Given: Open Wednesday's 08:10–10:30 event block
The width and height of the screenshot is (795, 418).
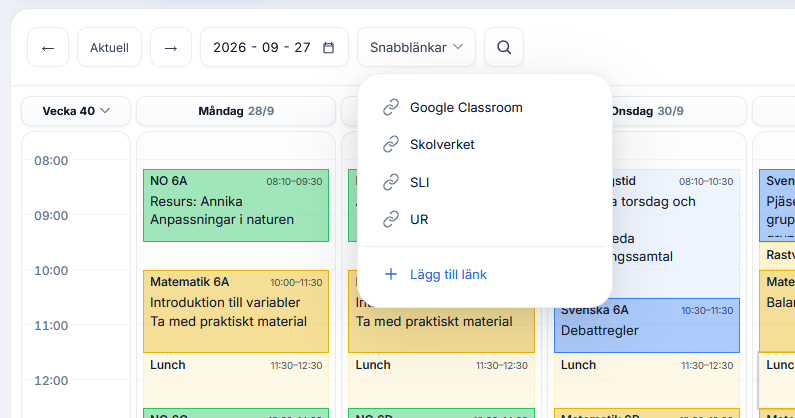Looking at the screenshot, I should pos(676,233).
